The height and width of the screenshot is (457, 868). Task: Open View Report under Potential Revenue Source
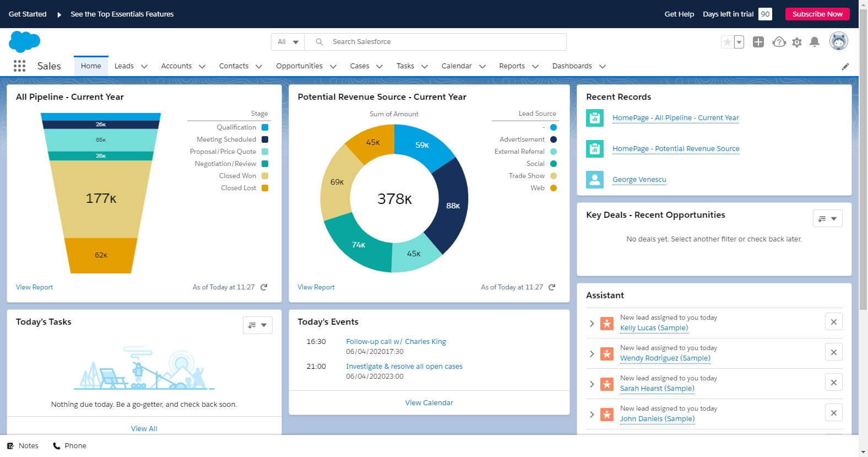click(316, 287)
